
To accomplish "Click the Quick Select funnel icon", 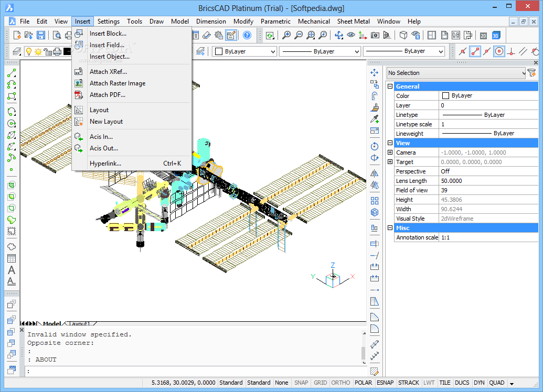I will [x=531, y=73].
